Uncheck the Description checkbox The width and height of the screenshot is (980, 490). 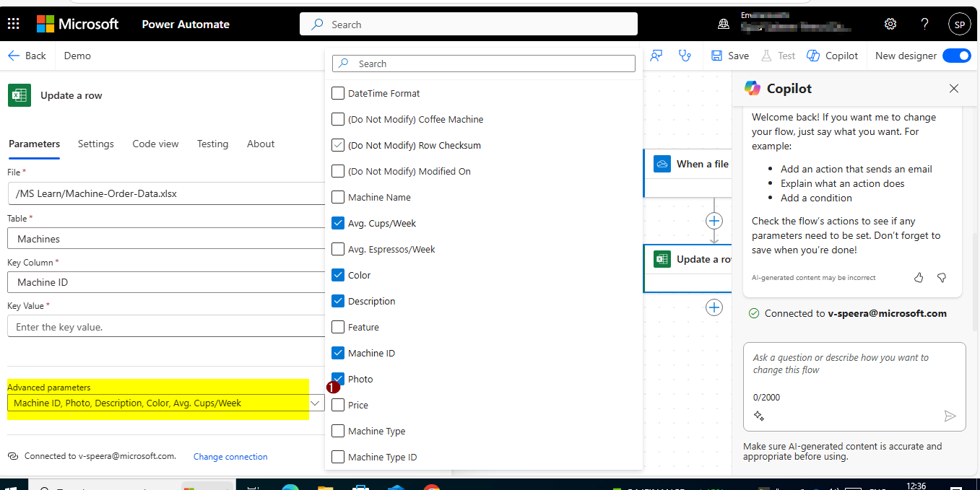pyautogui.click(x=338, y=301)
